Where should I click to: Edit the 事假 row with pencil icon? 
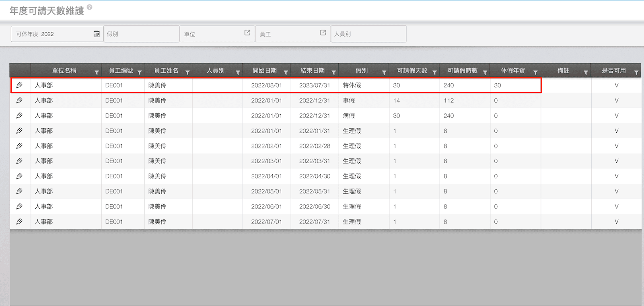tap(19, 101)
